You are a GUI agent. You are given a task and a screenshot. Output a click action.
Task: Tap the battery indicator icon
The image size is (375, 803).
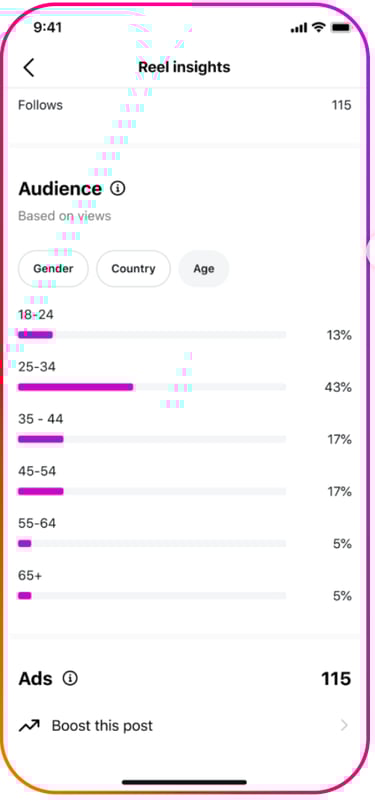point(341,27)
